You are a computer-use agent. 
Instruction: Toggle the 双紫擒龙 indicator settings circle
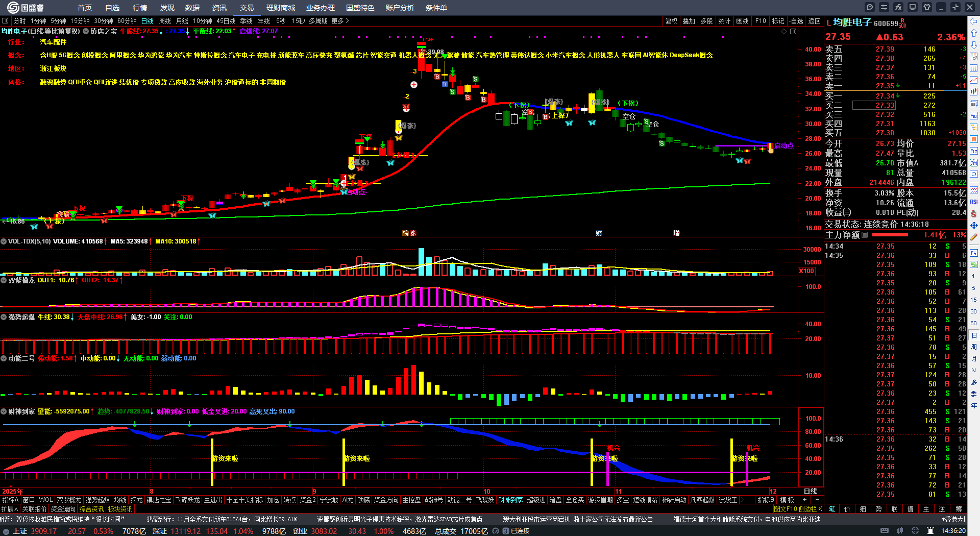tap(4, 280)
